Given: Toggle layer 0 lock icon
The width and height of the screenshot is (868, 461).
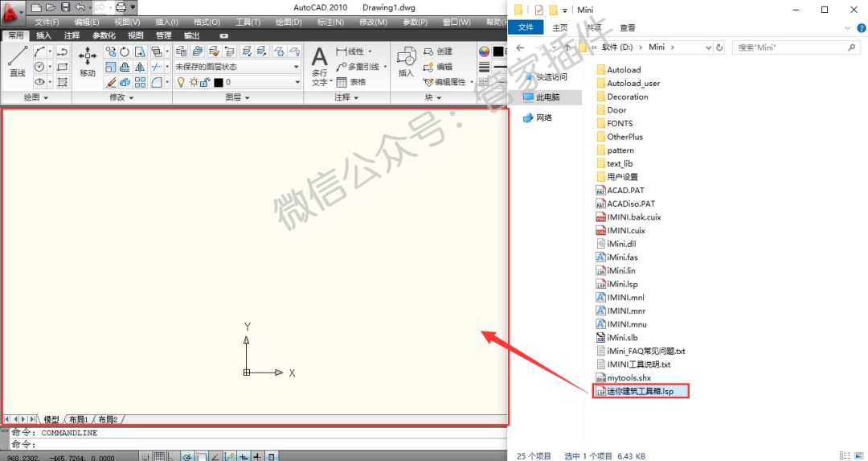Looking at the screenshot, I should (205, 82).
